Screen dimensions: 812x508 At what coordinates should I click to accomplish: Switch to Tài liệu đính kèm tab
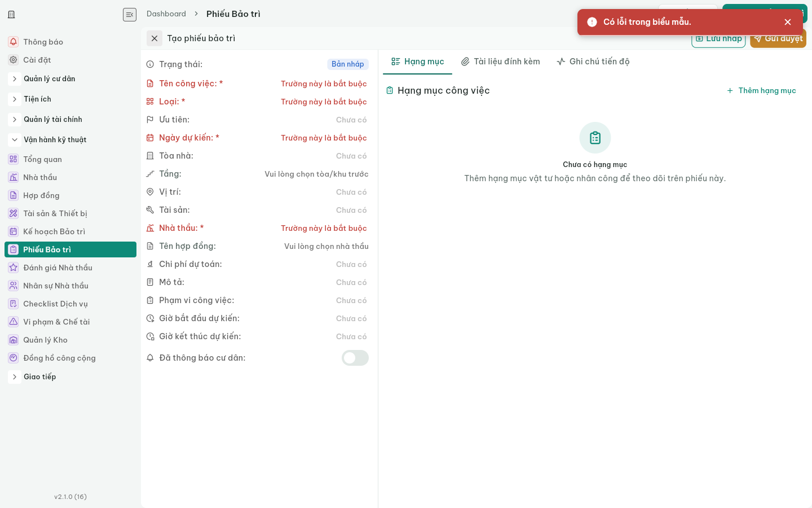pos(500,62)
